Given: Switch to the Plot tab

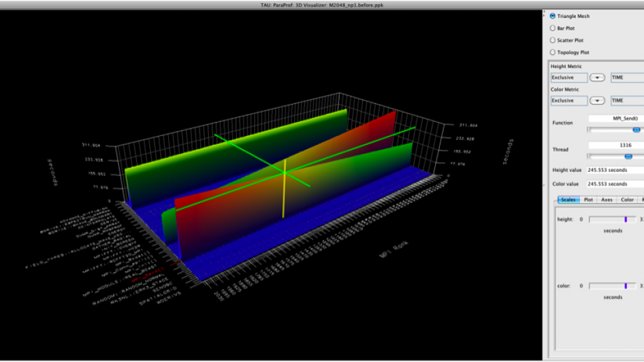Looking at the screenshot, I should coord(589,199).
